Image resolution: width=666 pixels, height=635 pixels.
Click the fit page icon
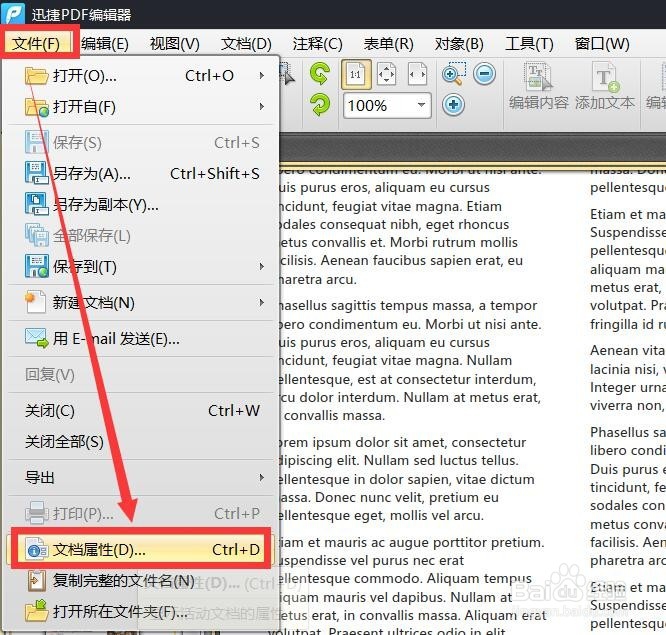(x=387, y=74)
